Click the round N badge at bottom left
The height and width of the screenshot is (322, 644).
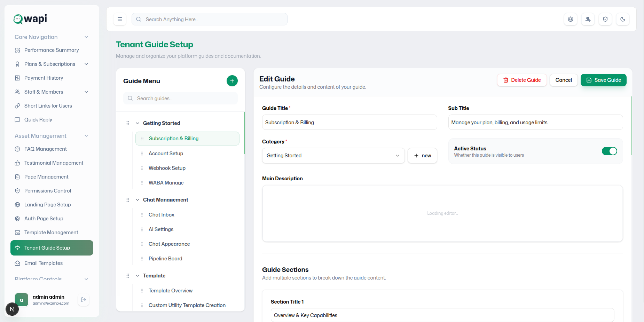point(12,309)
